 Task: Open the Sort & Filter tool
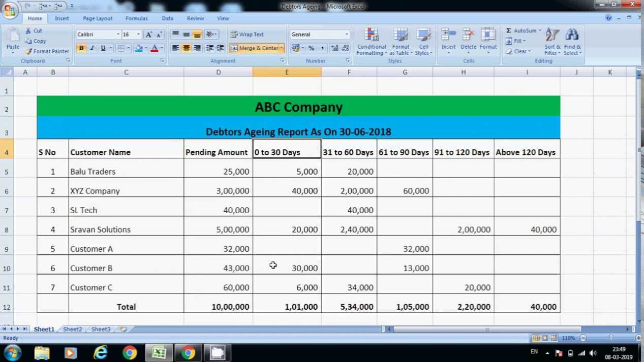point(553,42)
